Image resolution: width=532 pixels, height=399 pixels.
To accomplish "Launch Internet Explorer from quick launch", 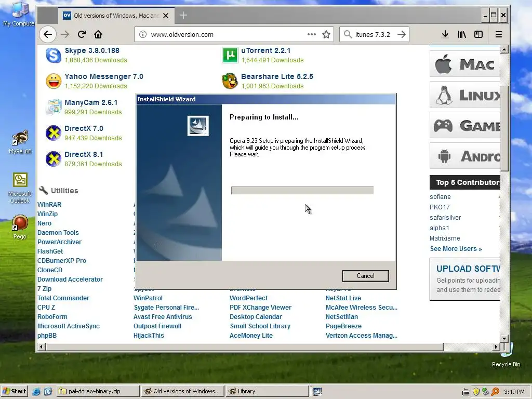I will [36, 392].
